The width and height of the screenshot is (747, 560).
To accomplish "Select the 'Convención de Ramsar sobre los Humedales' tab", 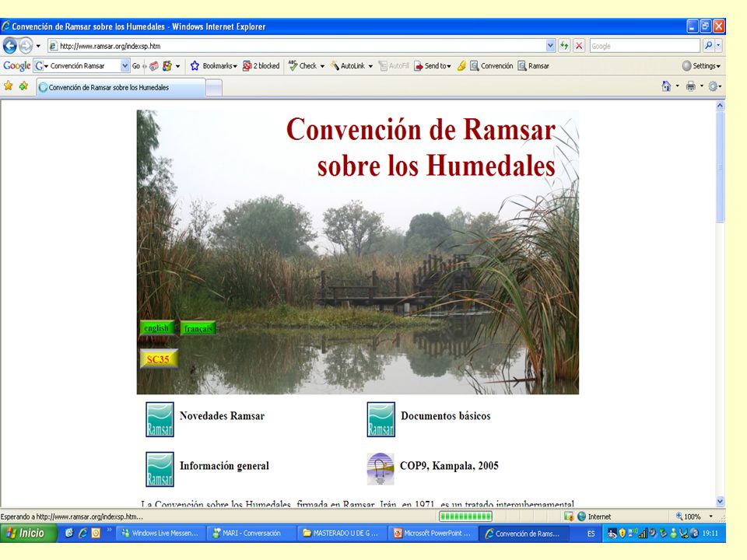I will click(x=121, y=88).
